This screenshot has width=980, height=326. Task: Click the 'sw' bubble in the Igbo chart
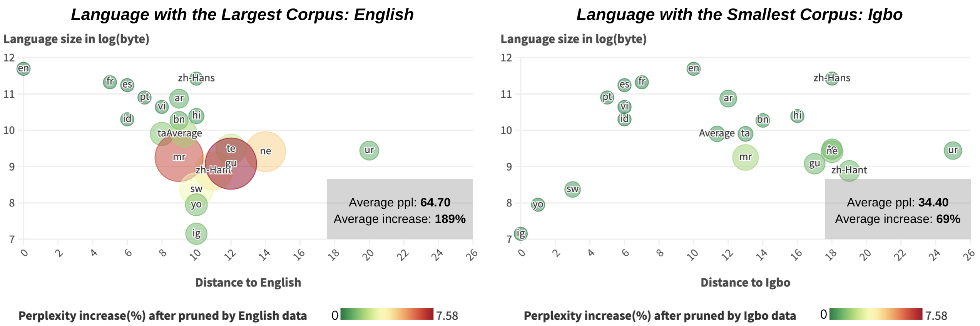click(572, 189)
